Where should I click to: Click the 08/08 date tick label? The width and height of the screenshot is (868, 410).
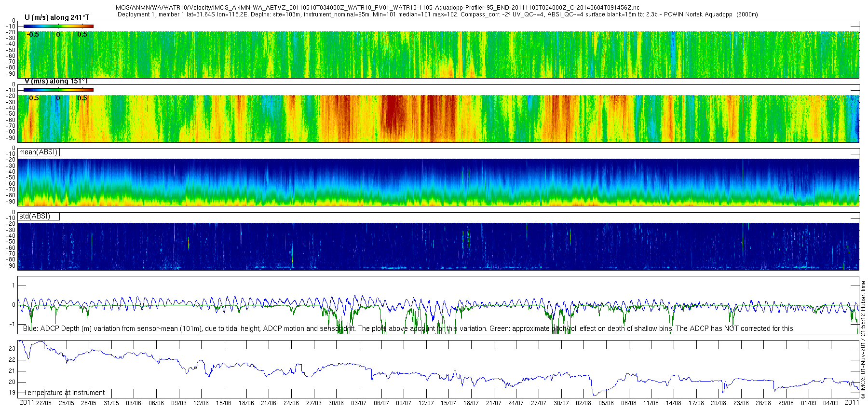tap(629, 403)
